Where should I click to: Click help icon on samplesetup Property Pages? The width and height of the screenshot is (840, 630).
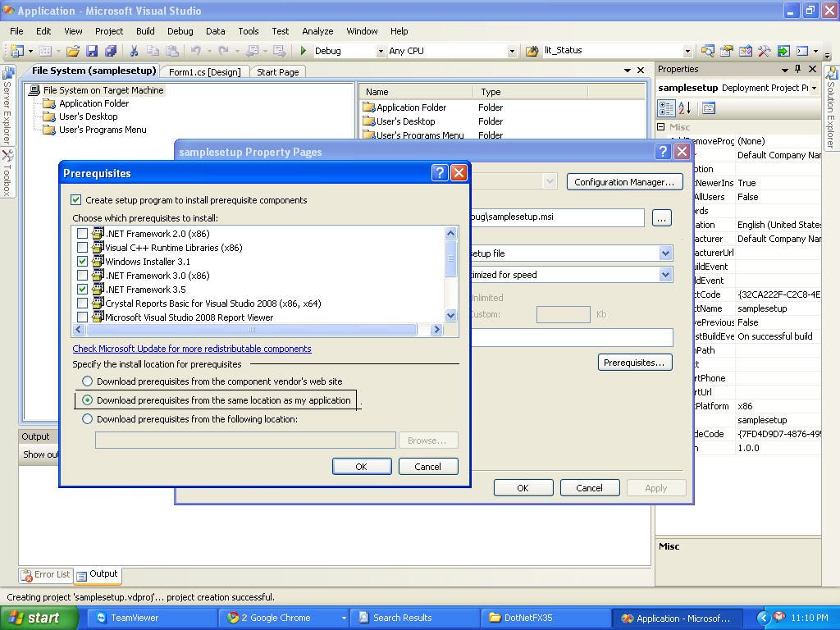tap(663, 152)
